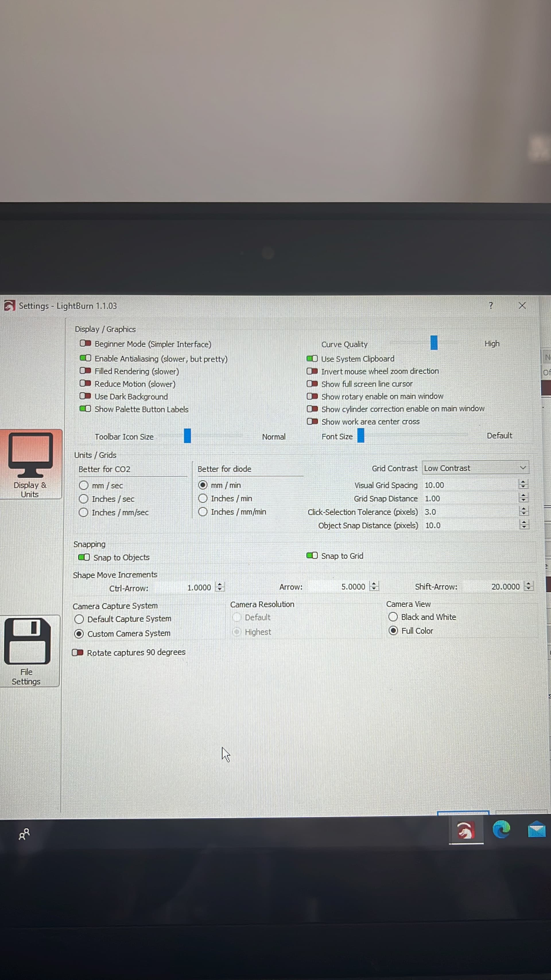Viewport: 551px width, 980px height.
Task: Click the Arrow 5.0000 field
Action: (x=337, y=587)
